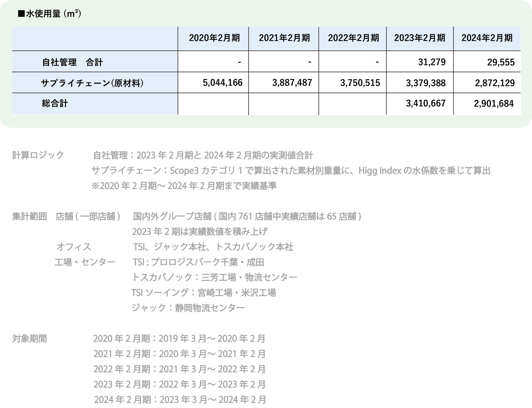This screenshot has width=532, height=408.
Task: Click the 国内外グループ店舗 description line
Action: pyautogui.click(x=247, y=216)
